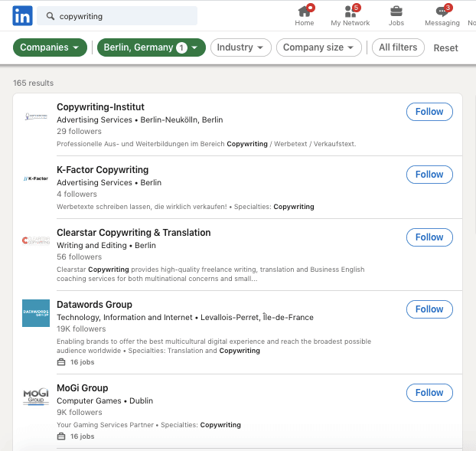
Task: Follow Clearstar Copywriting & Translation
Action: pos(429,237)
